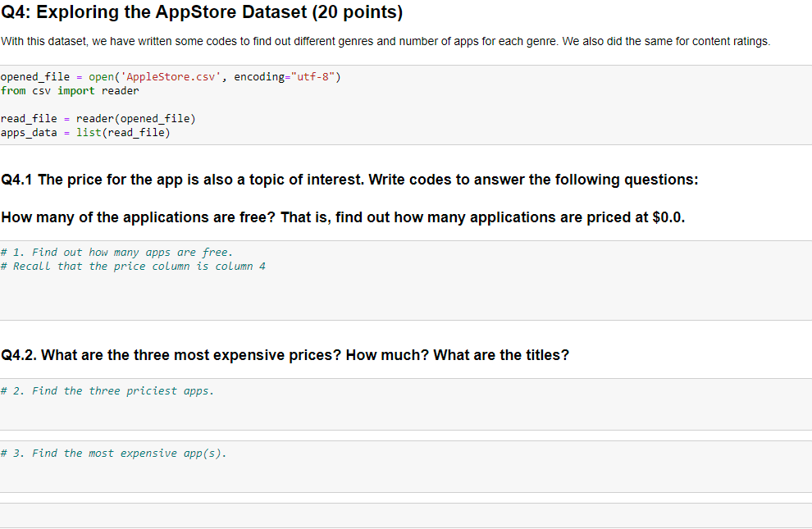812x529 pixels.
Task: Click the 'Find out how many apps are free' comment
Action: pyautogui.click(x=117, y=253)
